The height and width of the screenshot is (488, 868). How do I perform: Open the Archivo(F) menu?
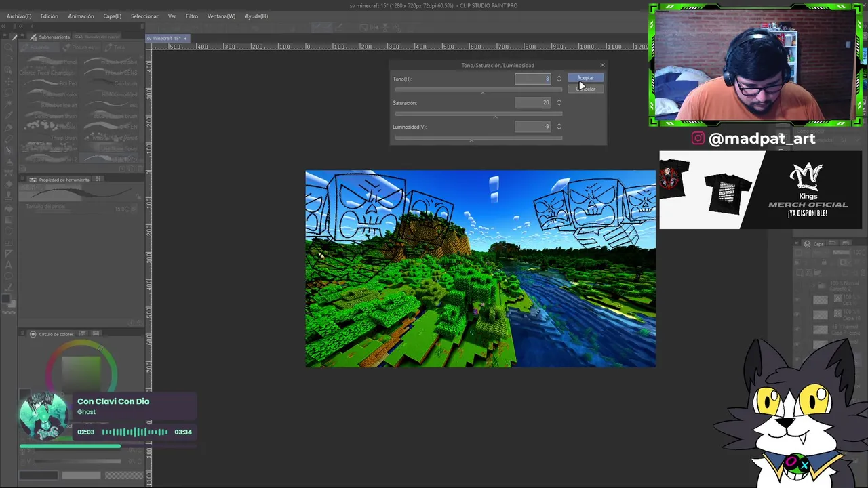pyautogui.click(x=19, y=16)
